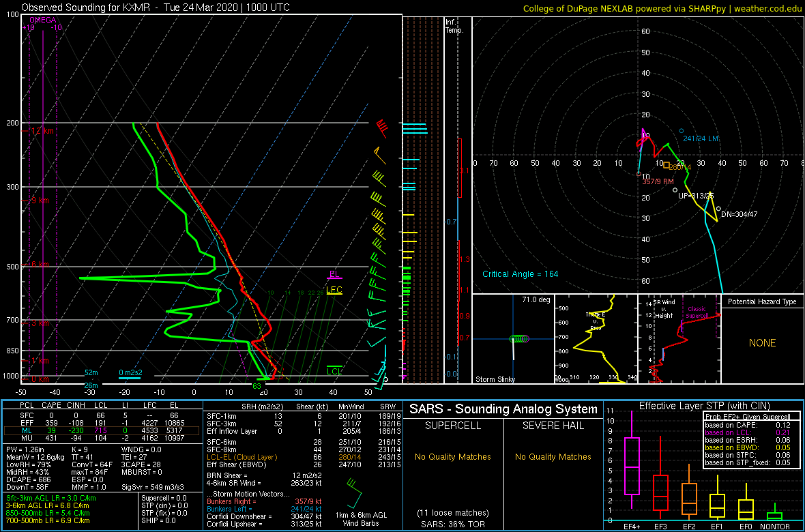Click the Potential Hazard Type header
This screenshot has height=532, width=805.
click(x=763, y=301)
